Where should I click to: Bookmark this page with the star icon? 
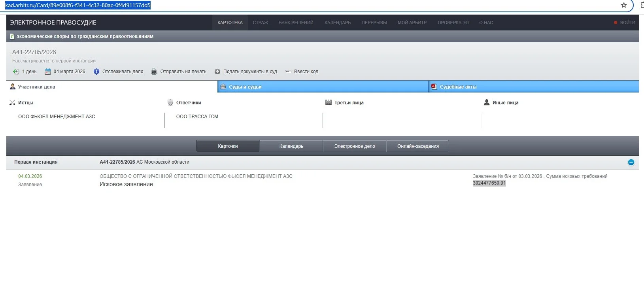(x=624, y=6)
